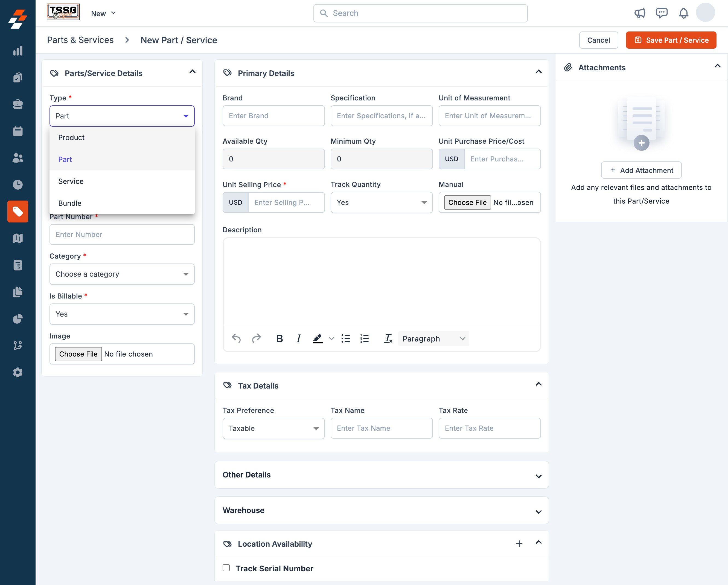The height and width of the screenshot is (585, 728).
Task: Open the Tax Preference dropdown
Action: (273, 428)
